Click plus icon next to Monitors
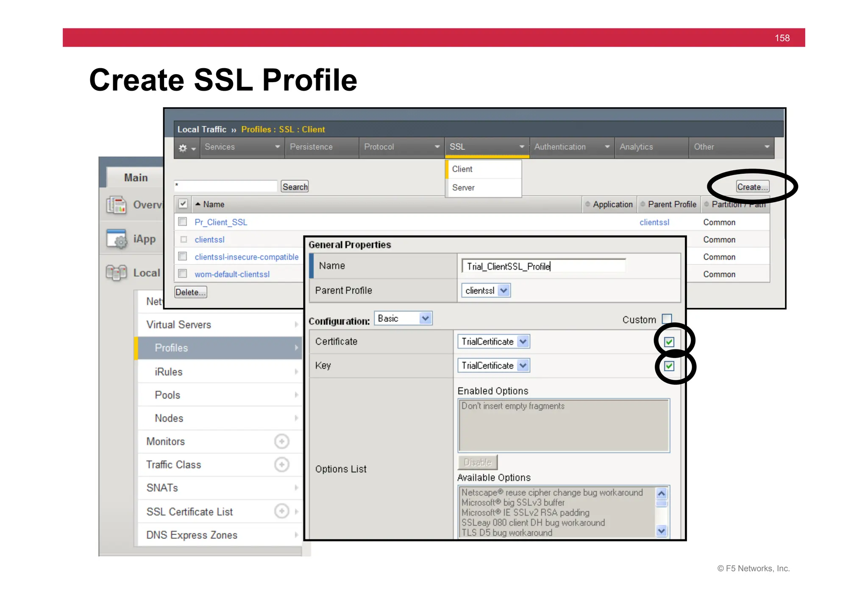868x613 pixels. coord(281,441)
